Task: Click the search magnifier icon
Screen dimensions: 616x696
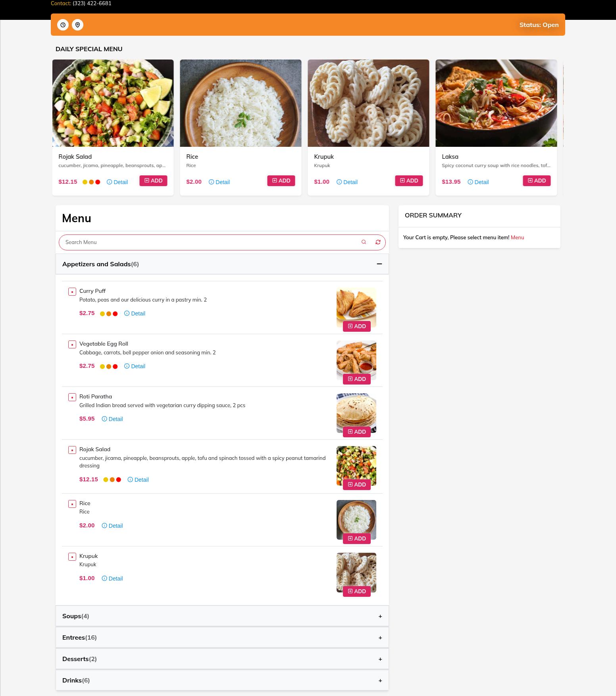Action: tap(364, 242)
